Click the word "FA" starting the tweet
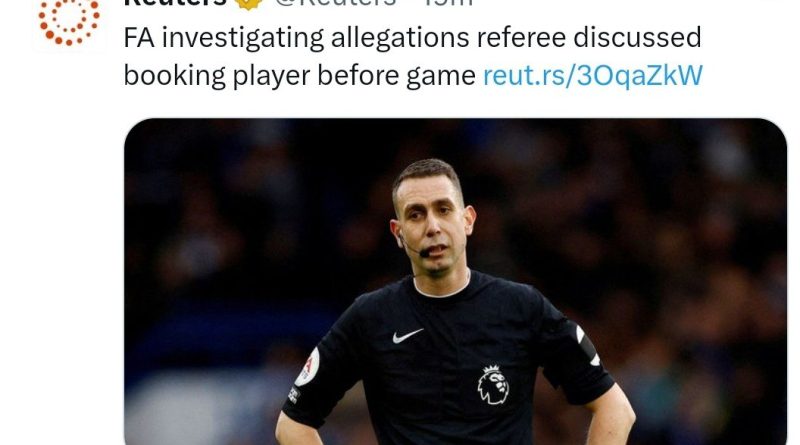The width and height of the screenshot is (800, 445). click(x=139, y=38)
